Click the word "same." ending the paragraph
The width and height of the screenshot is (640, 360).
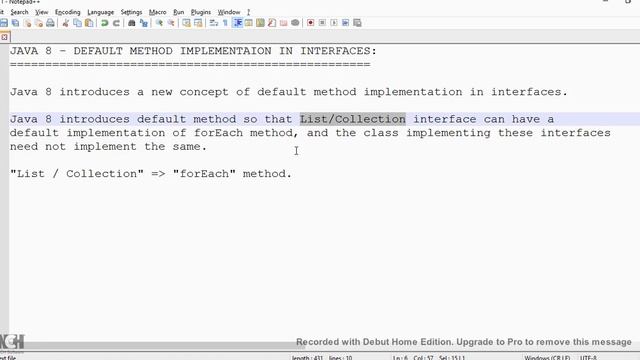[190, 147]
